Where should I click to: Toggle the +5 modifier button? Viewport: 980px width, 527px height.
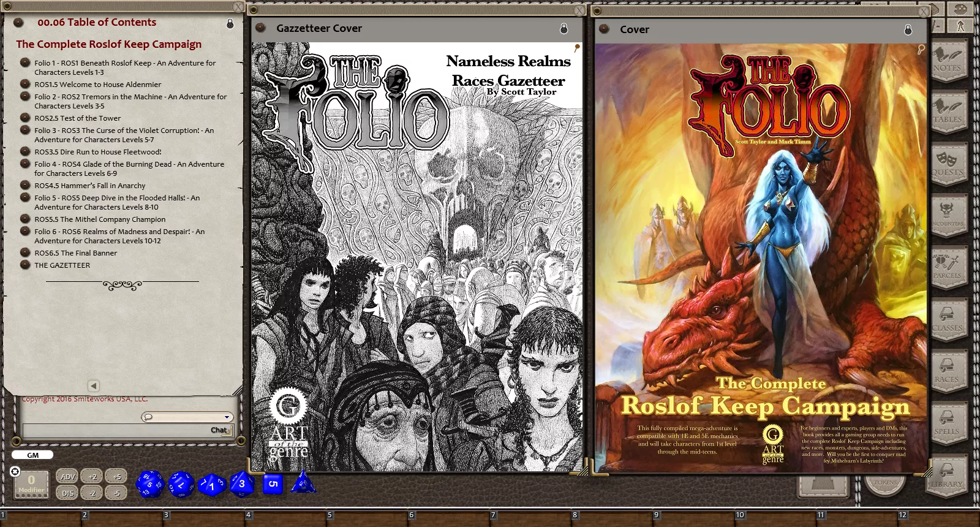click(x=116, y=476)
